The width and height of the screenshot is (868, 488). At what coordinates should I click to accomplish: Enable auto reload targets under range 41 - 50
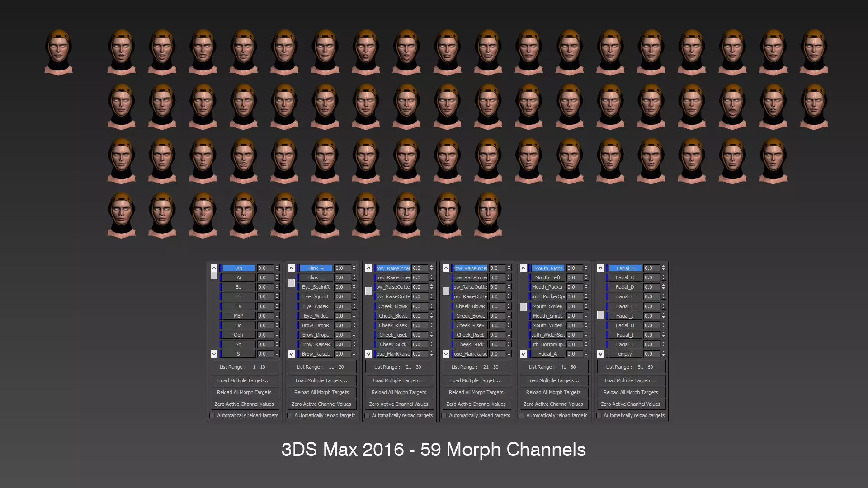click(522, 415)
